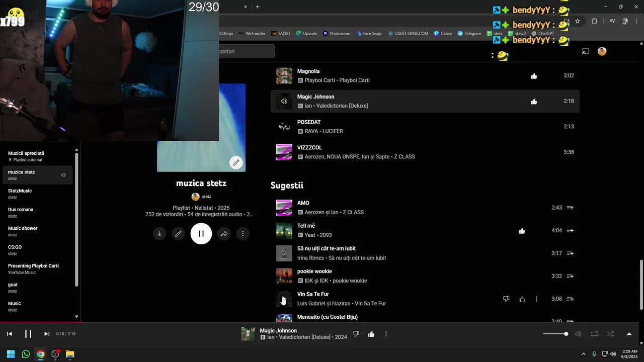Focus the YouTube Music search field
This screenshot has height=362, width=644.
[247, 51]
